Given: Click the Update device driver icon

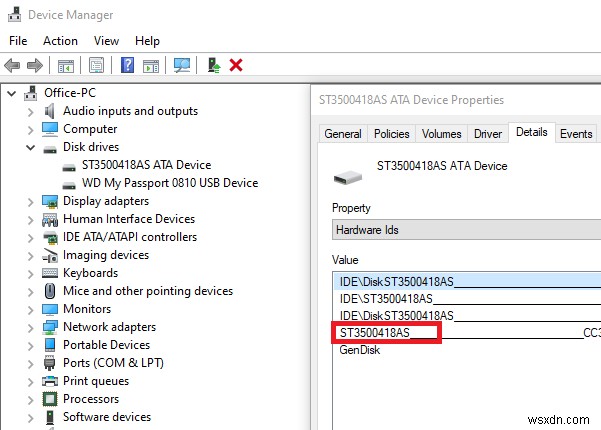Looking at the screenshot, I should pyautogui.click(x=213, y=65).
